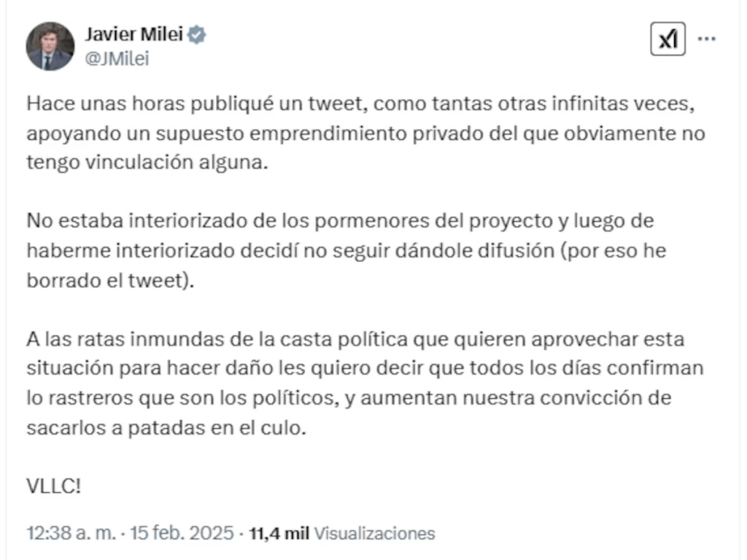
Task: Open the three-dot more options menu
Action: (x=706, y=39)
